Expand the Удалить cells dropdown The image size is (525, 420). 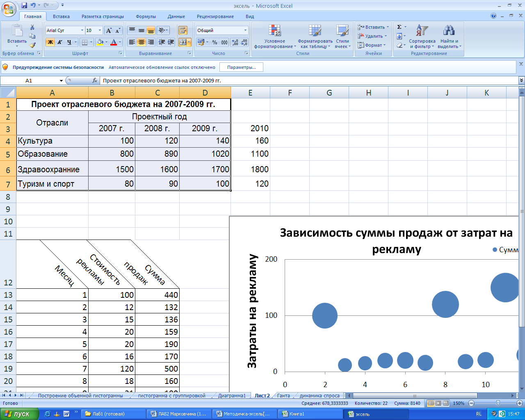tap(386, 36)
